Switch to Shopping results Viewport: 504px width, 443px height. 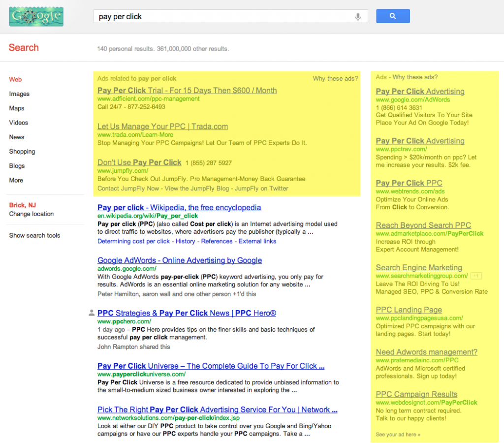pos(22,152)
